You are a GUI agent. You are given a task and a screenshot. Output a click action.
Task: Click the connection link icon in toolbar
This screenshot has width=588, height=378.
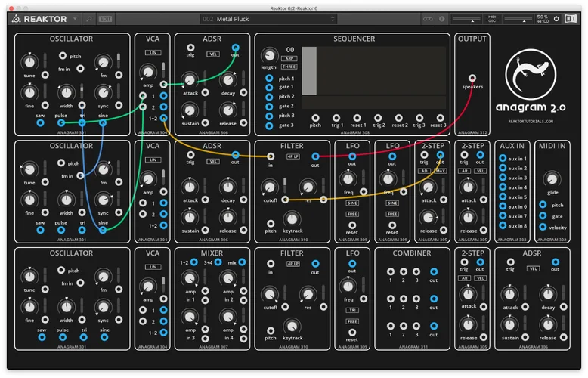(428, 19)
